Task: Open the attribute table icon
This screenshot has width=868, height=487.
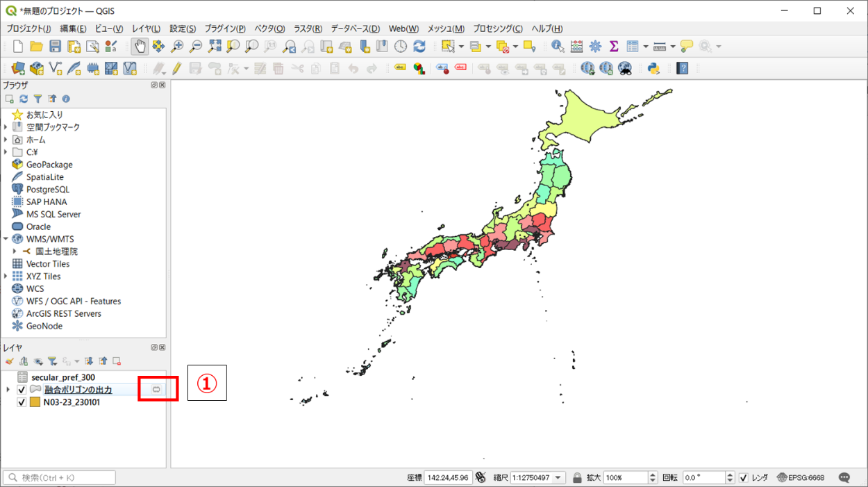Action: 633,47
